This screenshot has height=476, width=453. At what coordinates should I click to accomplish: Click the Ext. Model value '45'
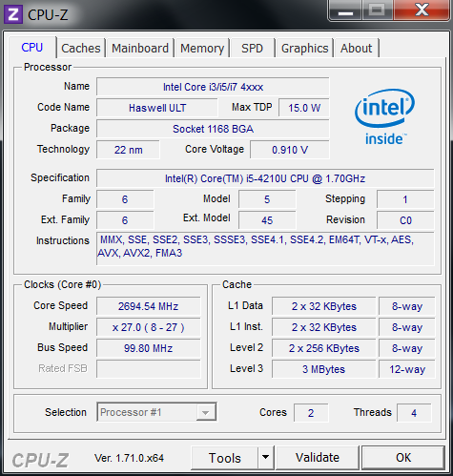267,220
